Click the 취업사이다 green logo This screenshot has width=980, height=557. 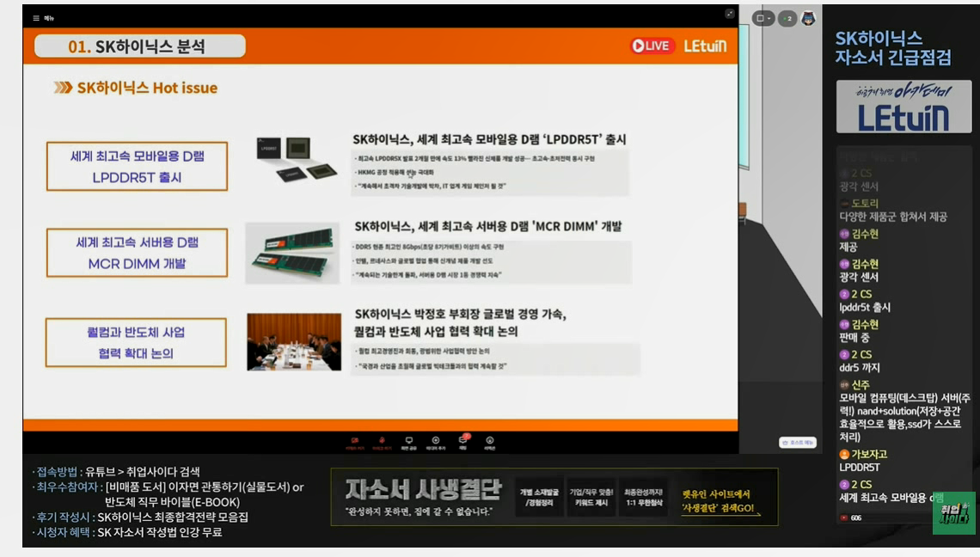[x=953, y=512]
